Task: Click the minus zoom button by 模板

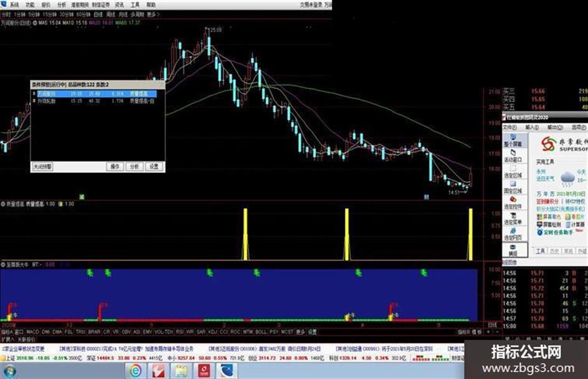Action: tap(497, 332)
